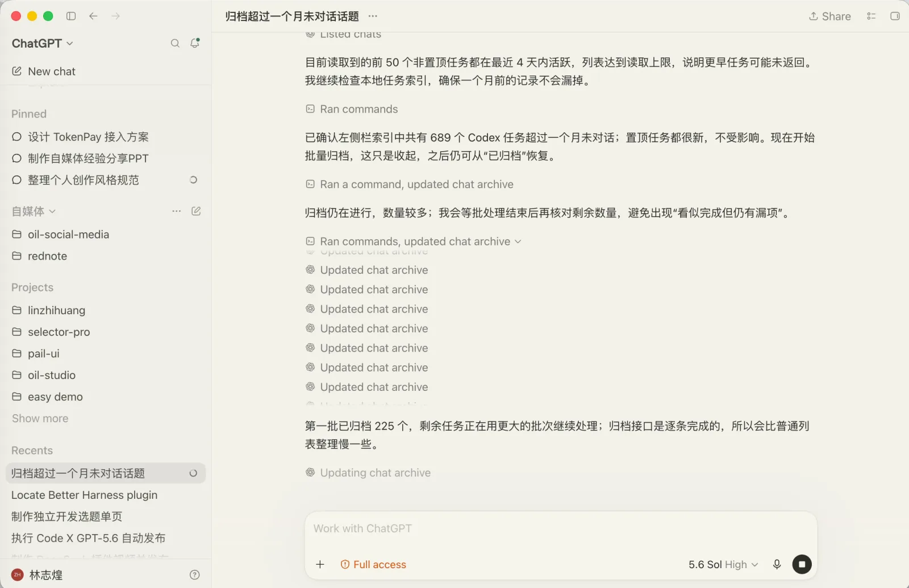
Task: Open the ChatGPT model dropdown
Action: 43,43
